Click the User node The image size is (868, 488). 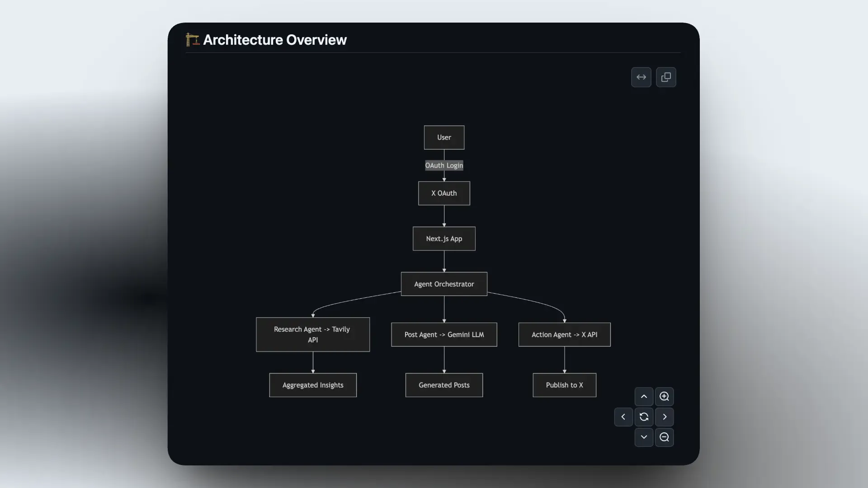point(444,137)
